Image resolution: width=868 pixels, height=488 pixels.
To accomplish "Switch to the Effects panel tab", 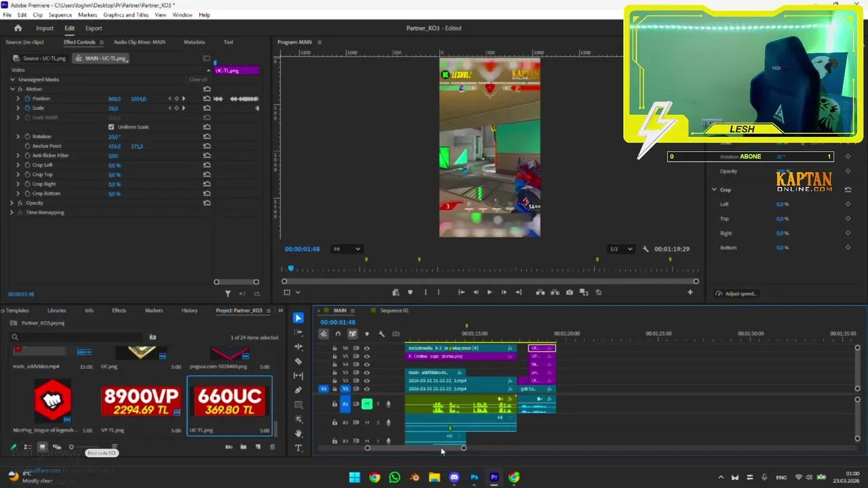I will [x=119, y=310].
